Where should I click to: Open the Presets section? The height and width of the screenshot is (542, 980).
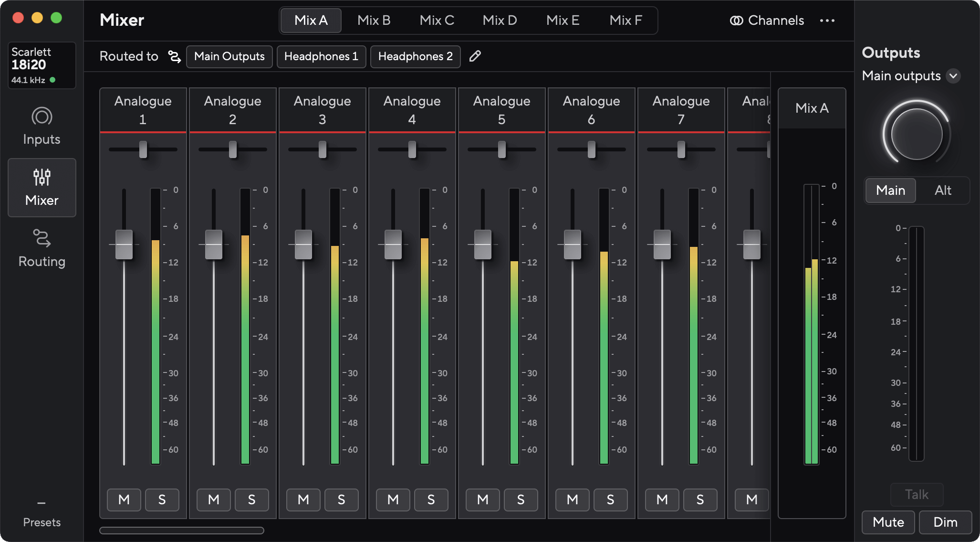[x=42, y=514]
